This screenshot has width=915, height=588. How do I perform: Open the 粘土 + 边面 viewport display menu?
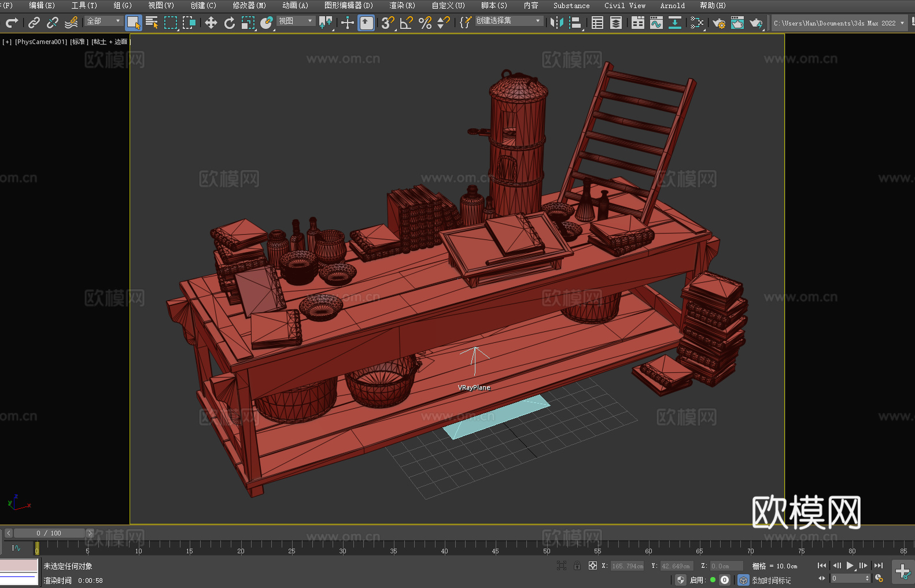coord(111,42)
